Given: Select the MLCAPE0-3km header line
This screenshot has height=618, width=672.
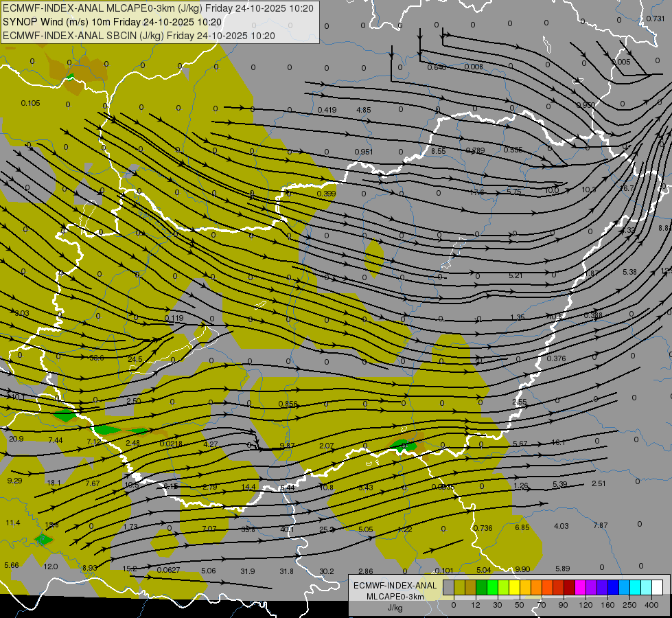Looking at the screenshot, I should 158,8.
